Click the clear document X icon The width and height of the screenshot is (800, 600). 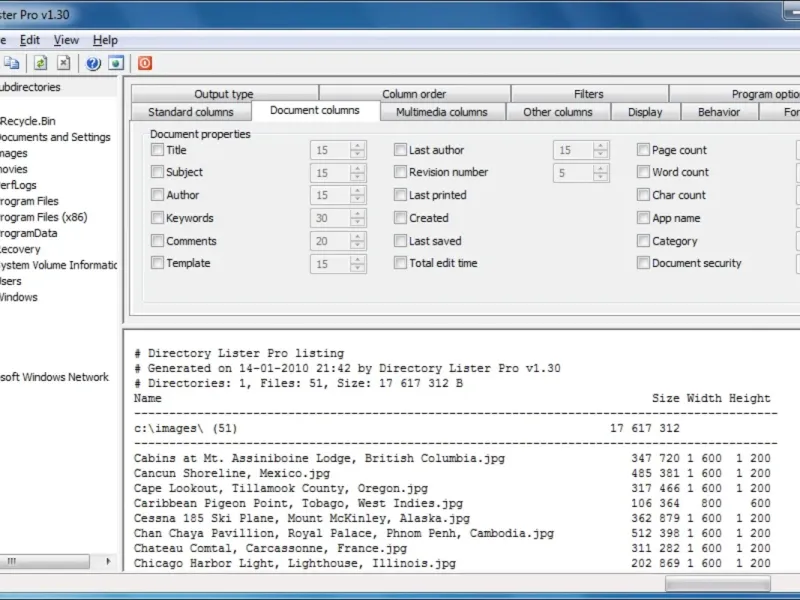(x=64, y=63)
